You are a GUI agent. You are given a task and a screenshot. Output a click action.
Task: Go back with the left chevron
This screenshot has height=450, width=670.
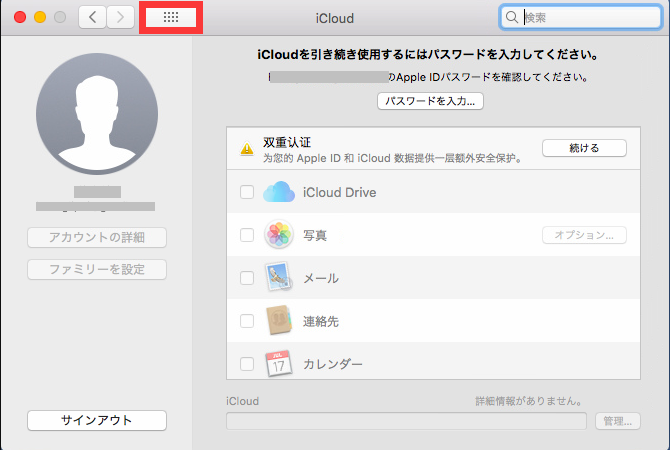pos(92,18)
